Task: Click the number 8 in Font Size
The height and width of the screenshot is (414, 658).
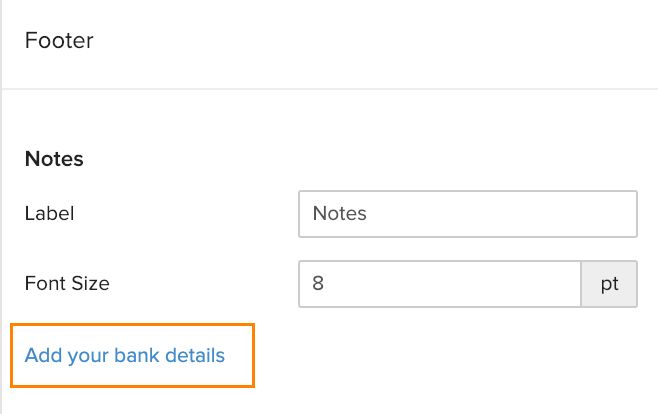Action: tap(318, 283)
